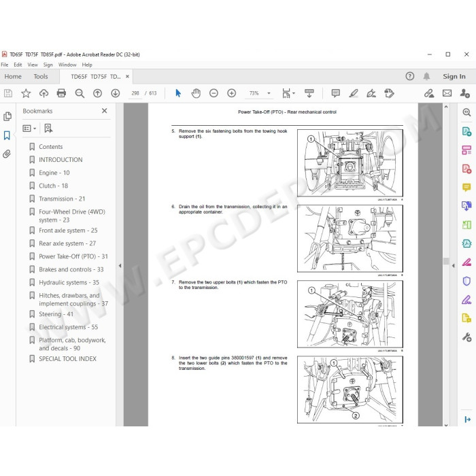
Task: Open the Clutch - 18 bookmark
Action: [x=53, y=186]
